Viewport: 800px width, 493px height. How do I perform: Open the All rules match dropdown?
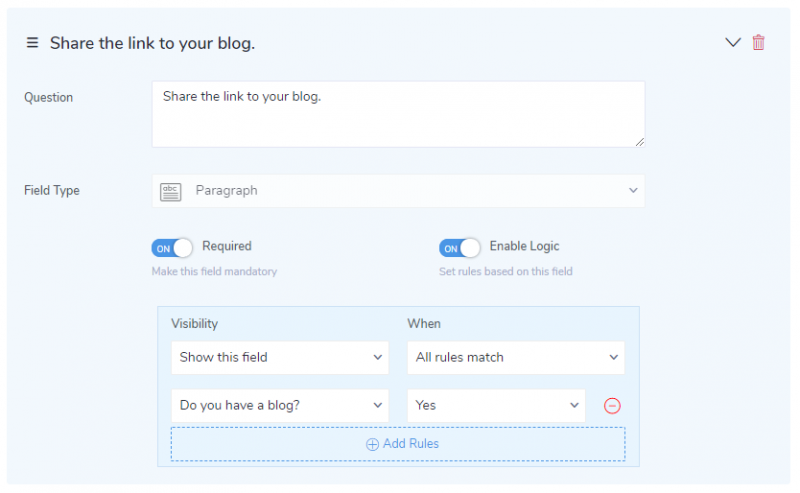(515, 357)
